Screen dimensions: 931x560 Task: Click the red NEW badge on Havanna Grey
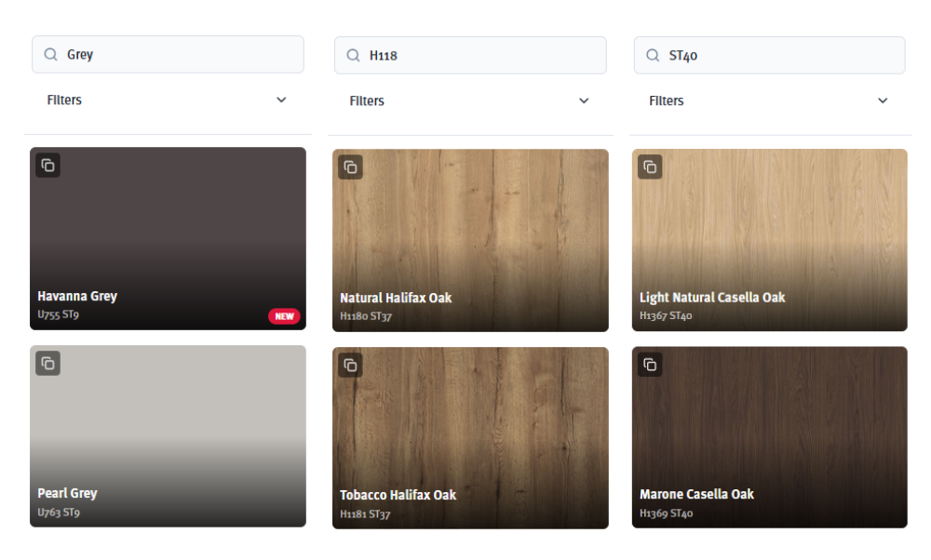coord(284,316)
